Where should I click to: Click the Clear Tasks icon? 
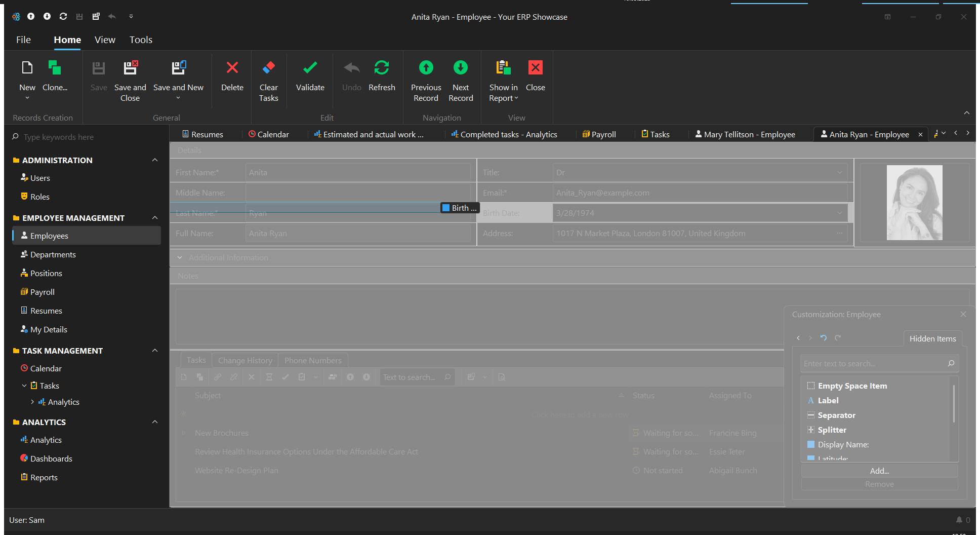(268, 68)
